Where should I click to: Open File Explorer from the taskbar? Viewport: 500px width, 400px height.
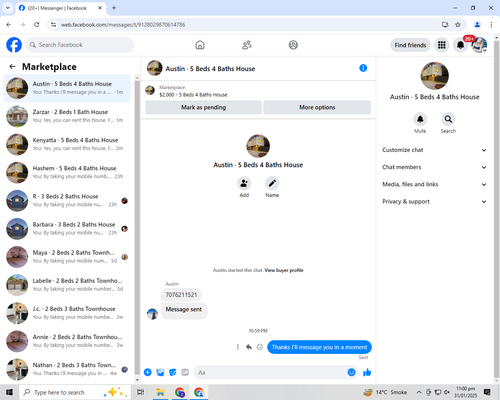(160, 392)
